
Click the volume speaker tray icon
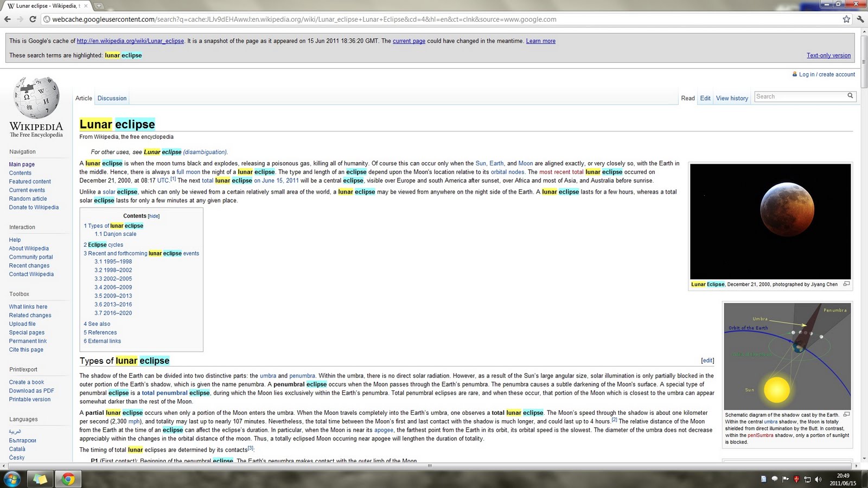(x=818, y=479)
